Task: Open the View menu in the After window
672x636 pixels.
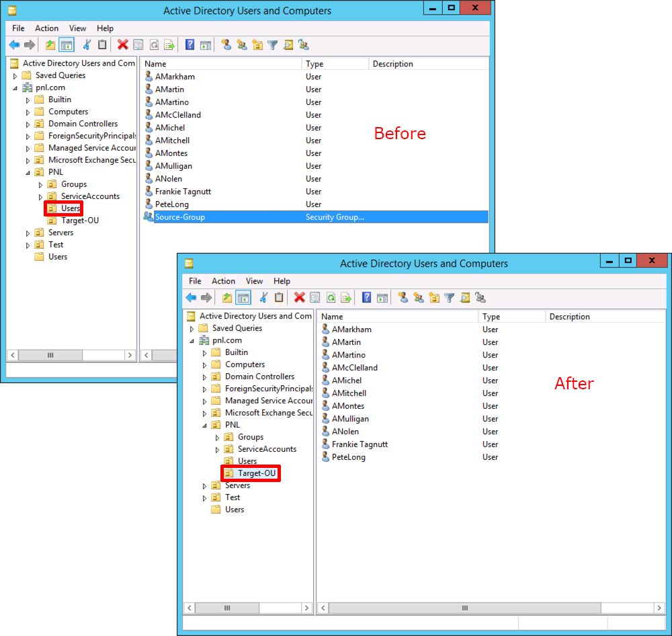Action: point(254,281)
